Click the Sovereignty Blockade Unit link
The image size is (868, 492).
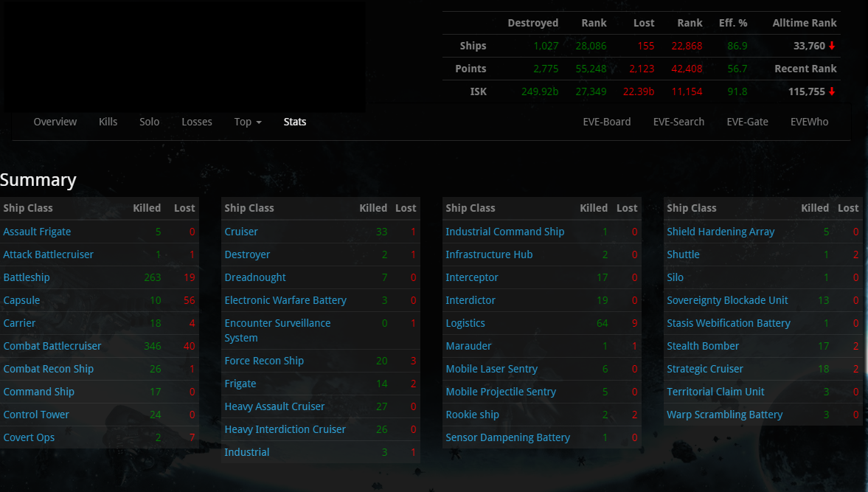(727, 300)
